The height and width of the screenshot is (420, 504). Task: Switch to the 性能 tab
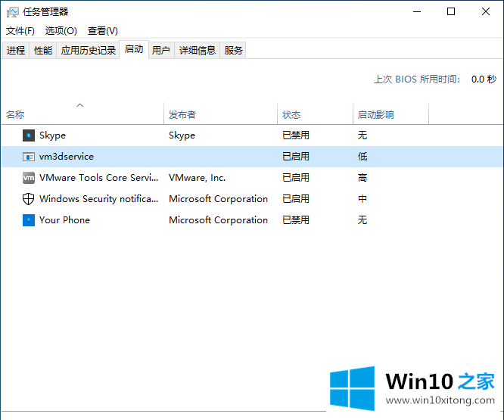click(43, 51)
